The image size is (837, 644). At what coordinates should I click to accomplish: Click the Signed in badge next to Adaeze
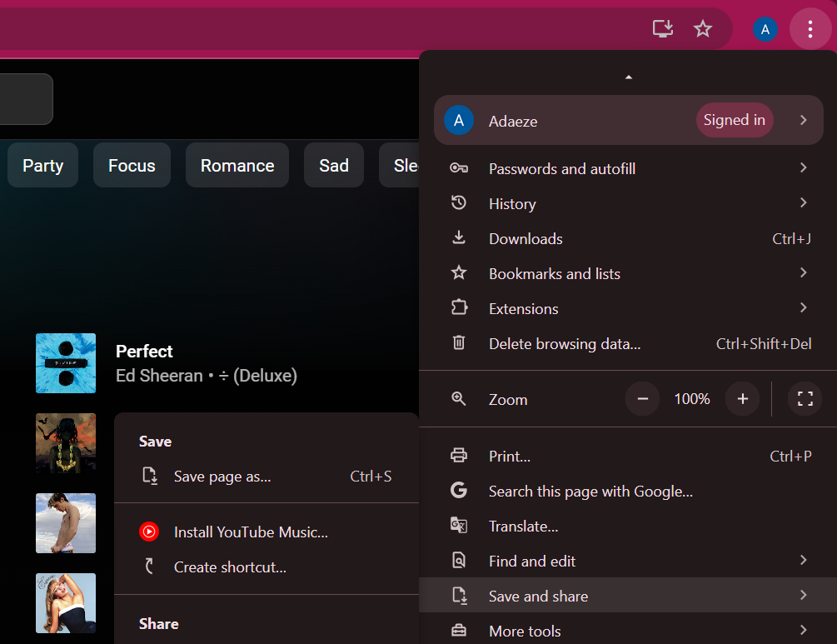tap(734, 119)
